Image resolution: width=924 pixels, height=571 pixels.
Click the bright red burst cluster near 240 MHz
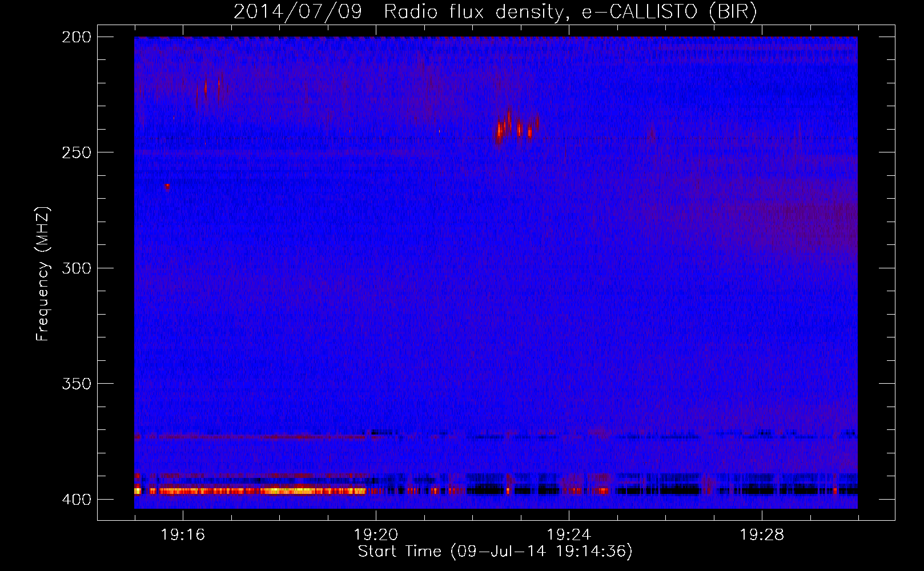[x=517, y=128]
